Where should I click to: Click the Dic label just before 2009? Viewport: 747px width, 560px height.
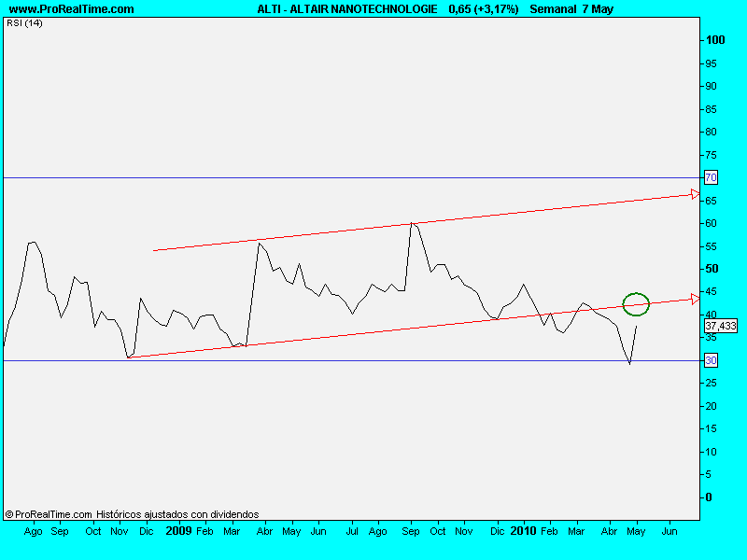tap(147, 531)
